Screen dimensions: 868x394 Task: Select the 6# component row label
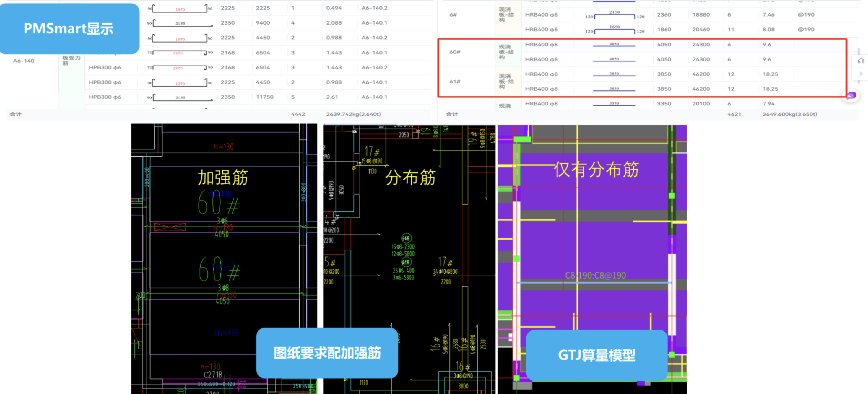[453, 15]
